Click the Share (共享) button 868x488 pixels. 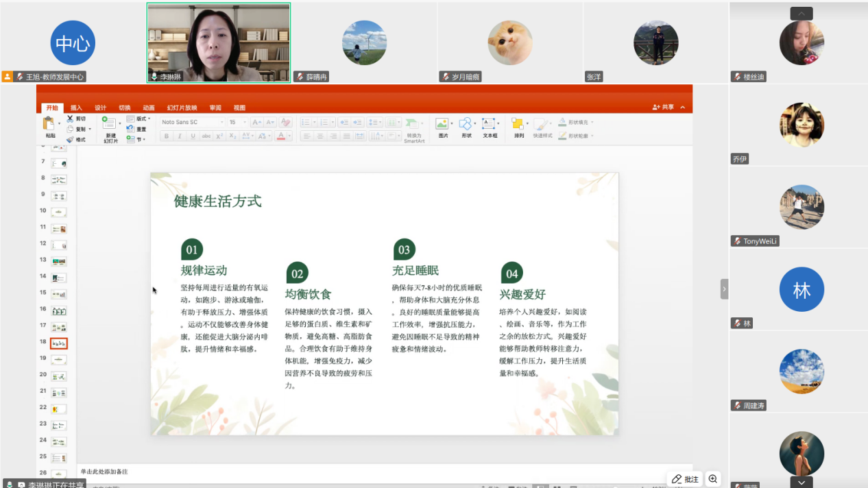click(664, 107)
